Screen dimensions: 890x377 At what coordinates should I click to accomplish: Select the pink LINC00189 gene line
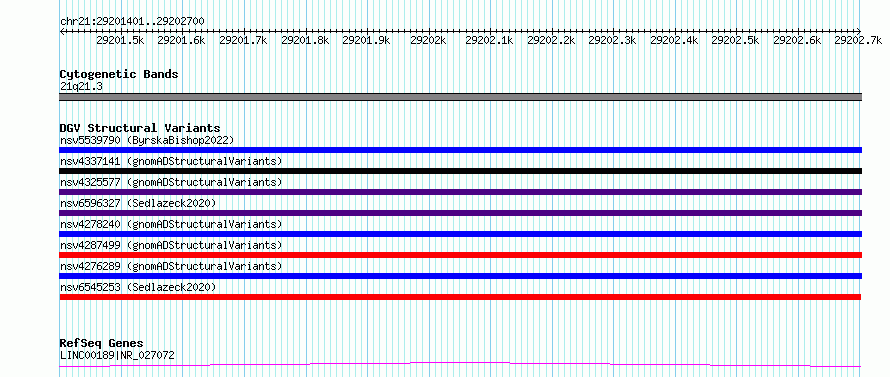click(460, 365)
